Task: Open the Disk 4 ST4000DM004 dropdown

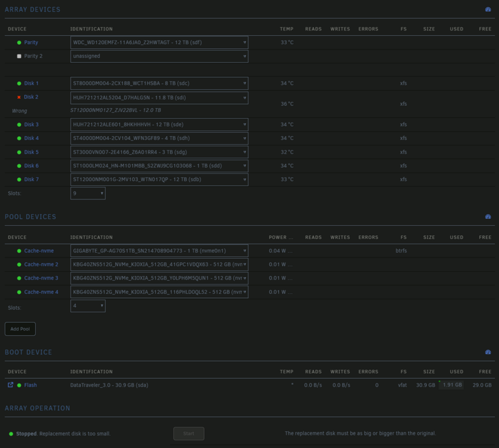Action: [x=159, y=138]
